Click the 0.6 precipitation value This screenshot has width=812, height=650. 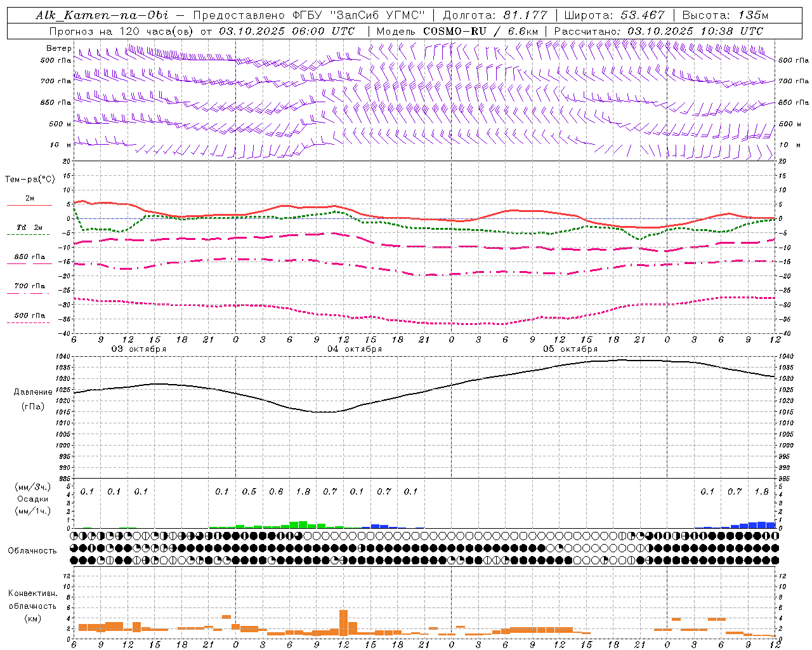click(276, 492)
